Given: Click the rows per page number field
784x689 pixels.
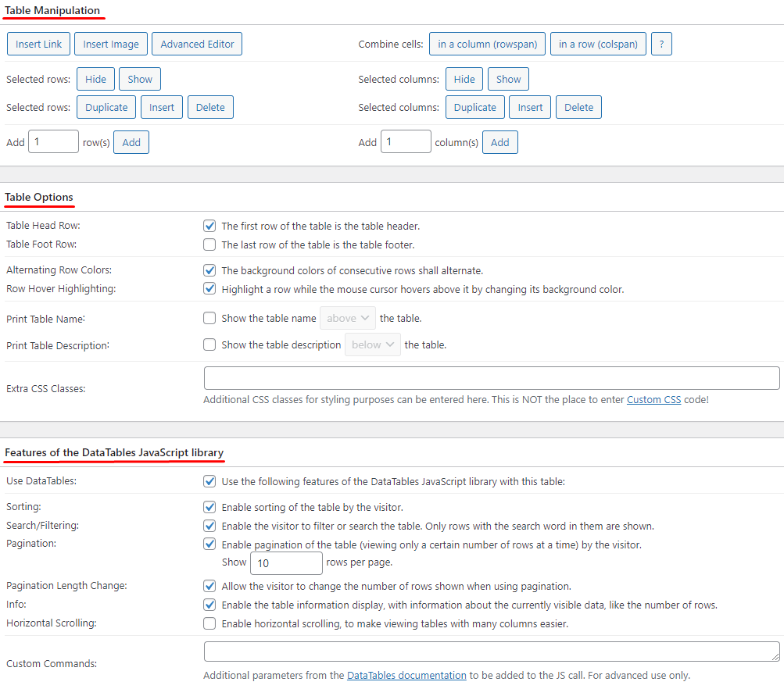Looking at the screenshot, I should point(286,562).
